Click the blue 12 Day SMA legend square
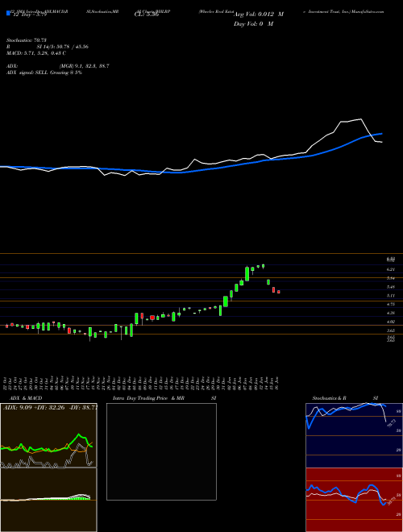403x532 pixels. point(8,13)
